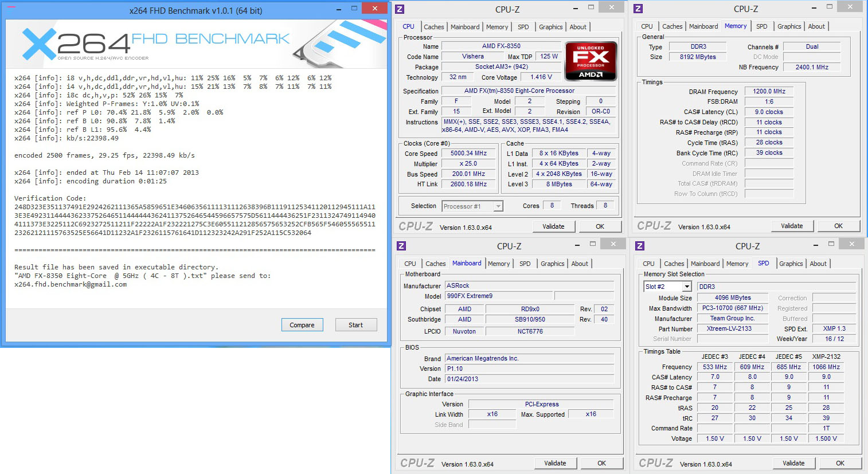868x474 pixels.
Task: Select CPU tab in the CPU-Z SPD window
Action: pos(649,264)
